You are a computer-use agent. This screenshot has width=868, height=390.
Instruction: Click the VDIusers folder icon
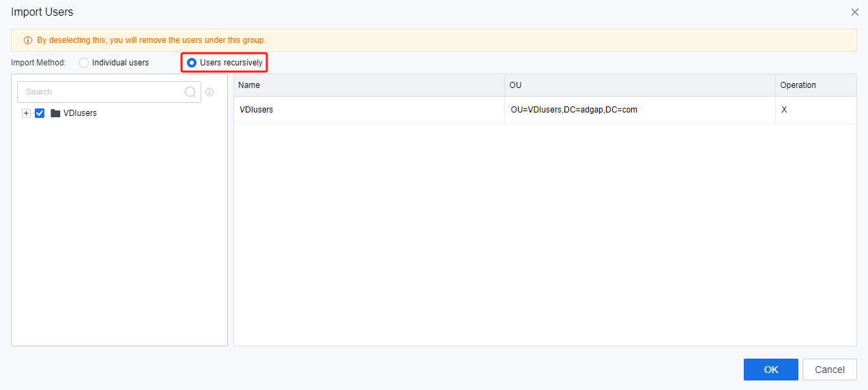tap(55, 113)
